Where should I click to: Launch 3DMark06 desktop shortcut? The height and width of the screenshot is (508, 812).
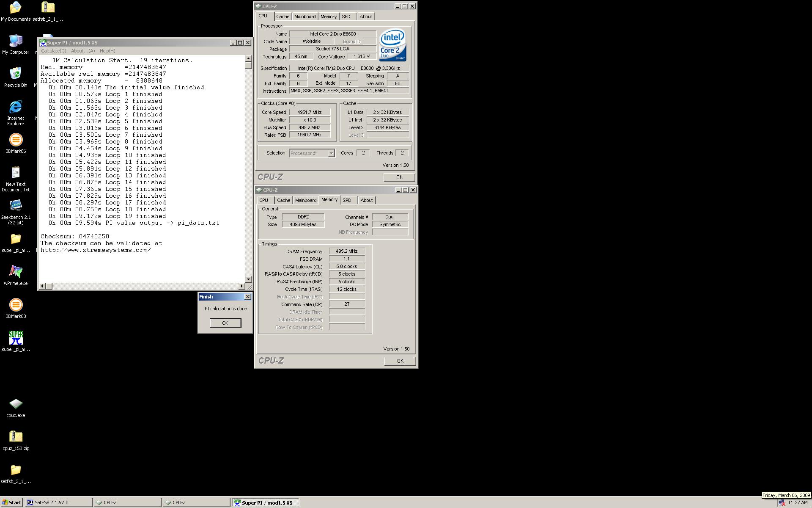[16, 144]
